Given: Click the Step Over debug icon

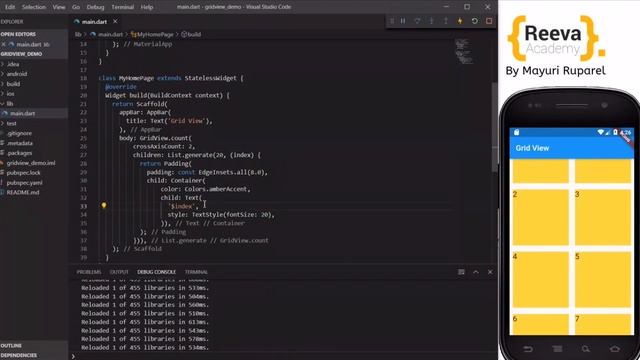Looking at the screenshot, I should pyautogui.click(x=417, y=21).
